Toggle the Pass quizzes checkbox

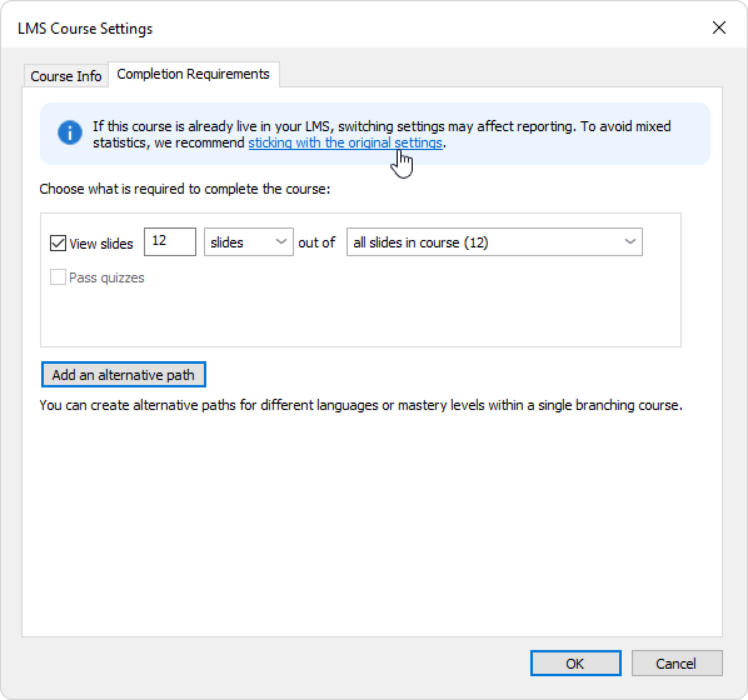click(58, 277)
